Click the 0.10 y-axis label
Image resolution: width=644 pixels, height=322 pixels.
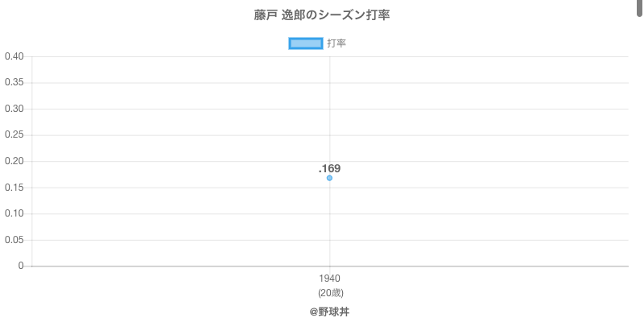click(x=14, y=213)
